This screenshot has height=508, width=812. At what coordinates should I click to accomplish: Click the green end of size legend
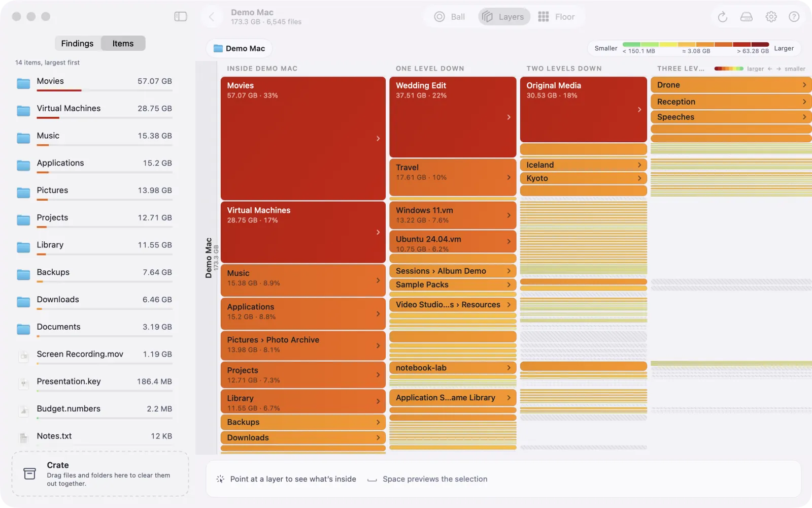pyautogui.click(x=631, y=44)
